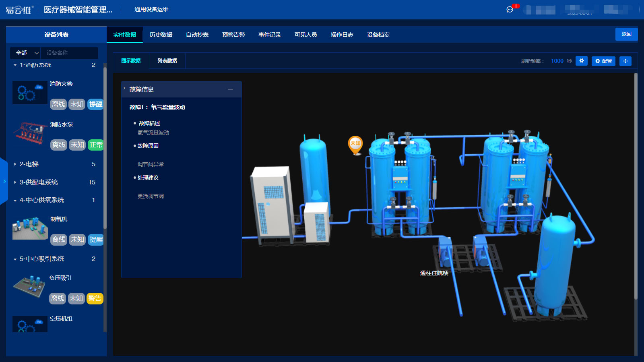
Task: Click the orange 未知 map marker pin
Action: click(355, 144)
